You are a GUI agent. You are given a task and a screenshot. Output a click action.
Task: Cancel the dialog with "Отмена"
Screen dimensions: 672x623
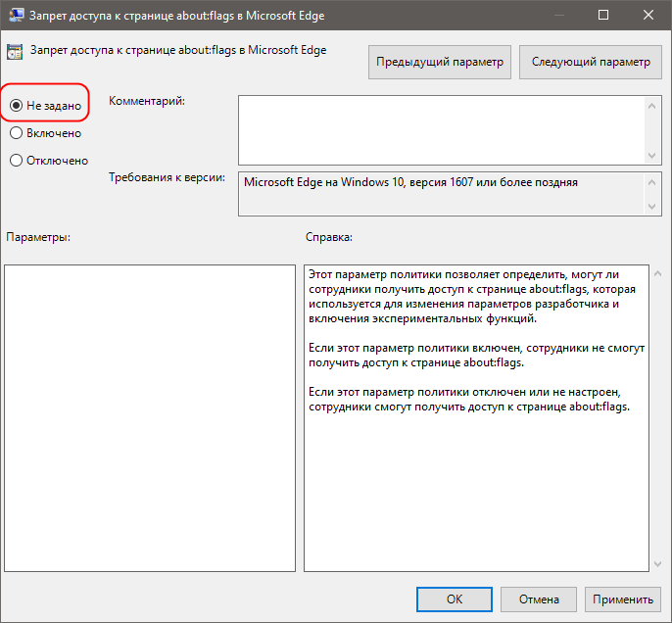[x=539, y=599]
